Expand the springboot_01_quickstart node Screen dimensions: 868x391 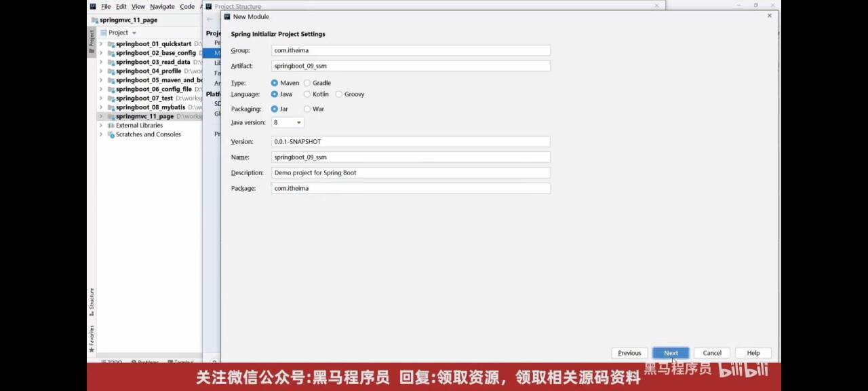tap(101, 44)
